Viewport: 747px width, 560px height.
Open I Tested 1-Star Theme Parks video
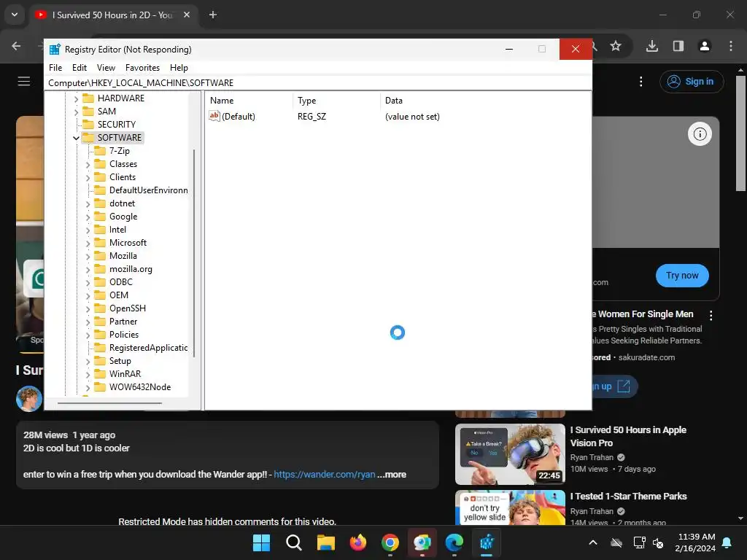pyautogui.click(x=628, y=496)
